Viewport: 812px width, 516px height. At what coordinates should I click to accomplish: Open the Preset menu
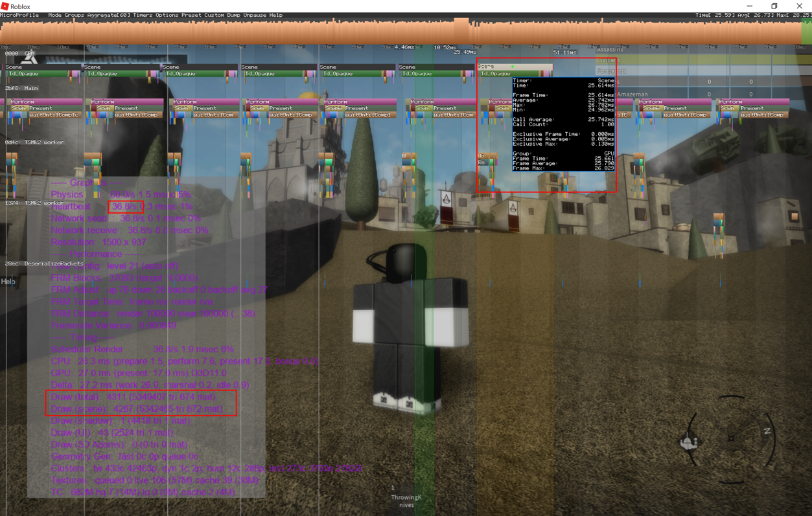(191, 15)
